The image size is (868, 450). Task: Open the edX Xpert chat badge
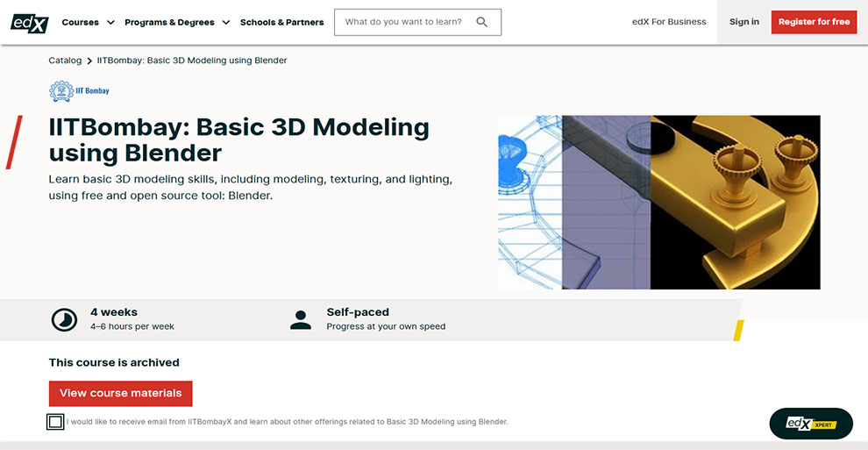[810, 424]
